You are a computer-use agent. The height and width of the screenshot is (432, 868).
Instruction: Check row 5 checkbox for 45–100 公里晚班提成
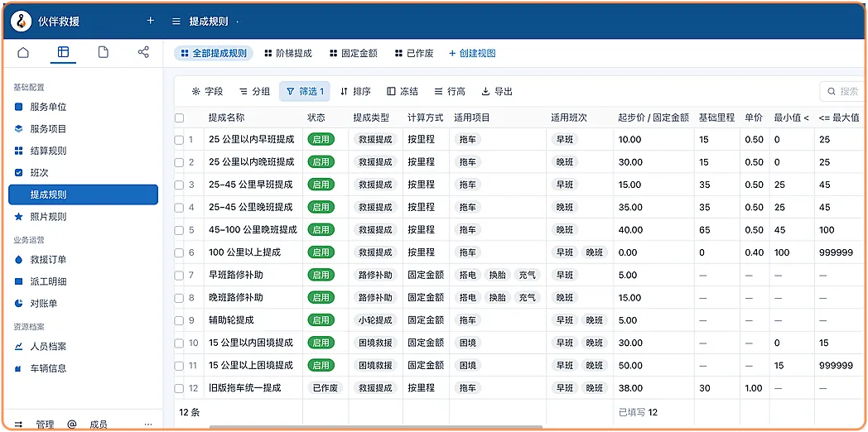click(179, 230)
